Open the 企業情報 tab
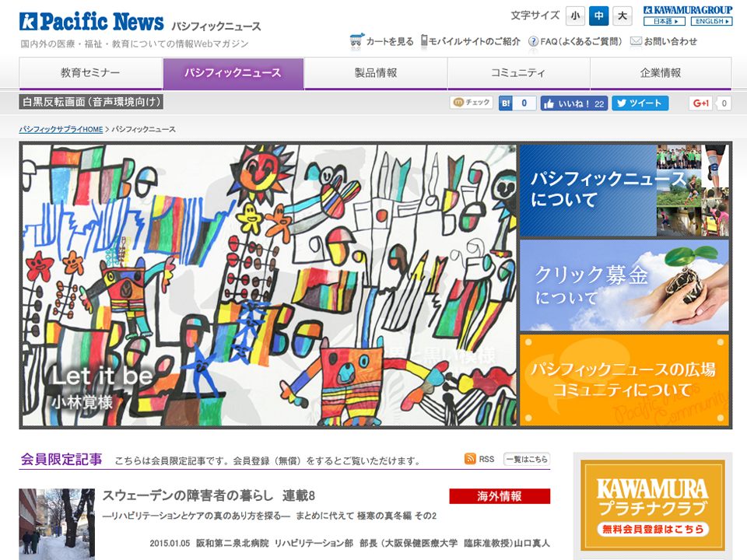This screenshot has height=560, width=747. tap(661, 73)
